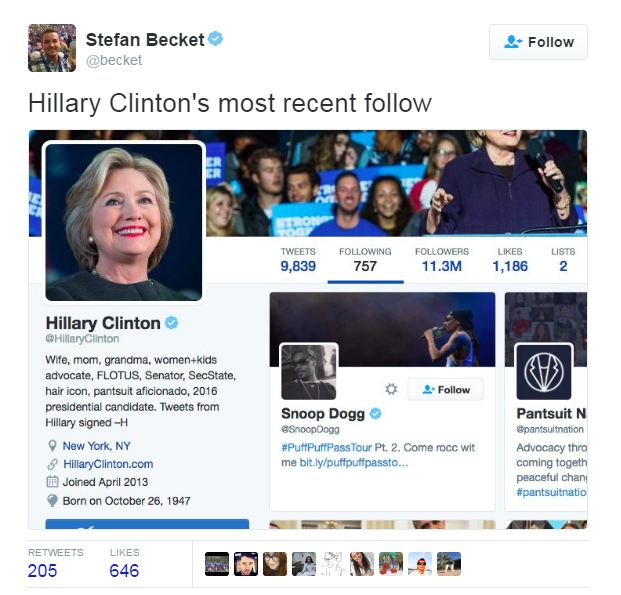This screenshot has width=621, height=595.
Task: Switch to the Tweets 9,839 tab
Action: [298, 261]
